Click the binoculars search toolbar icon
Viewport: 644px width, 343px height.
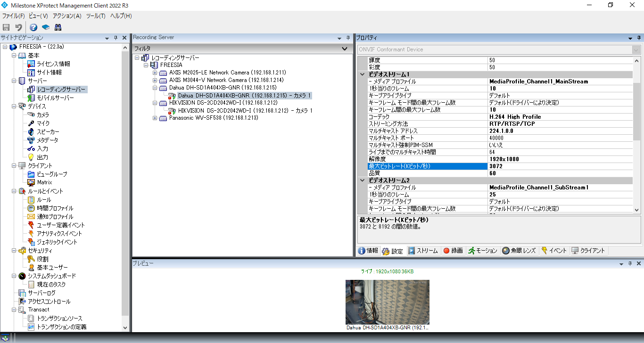[58, 27]
